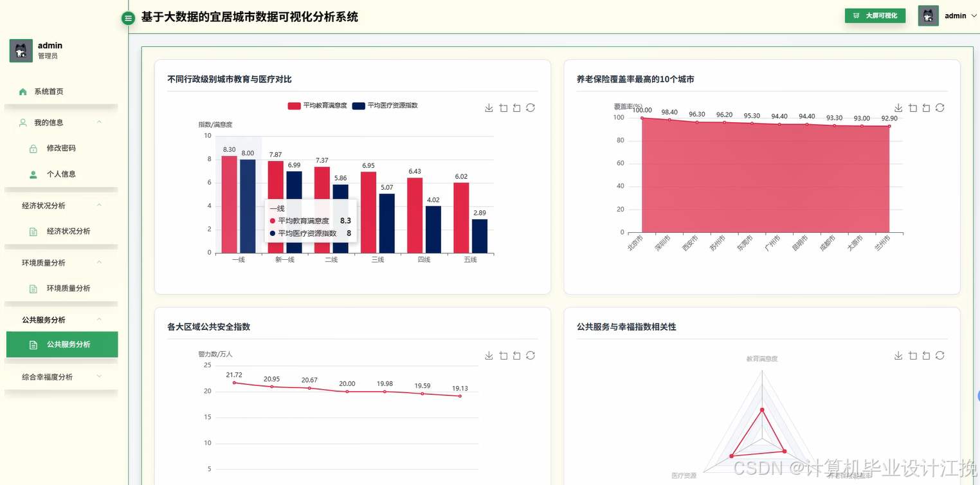Save the 教育与医疗对比 chart as image
980x485 pixels.
489,108
